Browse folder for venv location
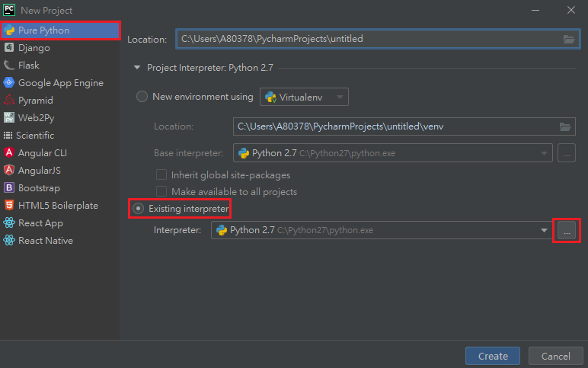Viewport: 588px width, 368px height. click(565, 126)
